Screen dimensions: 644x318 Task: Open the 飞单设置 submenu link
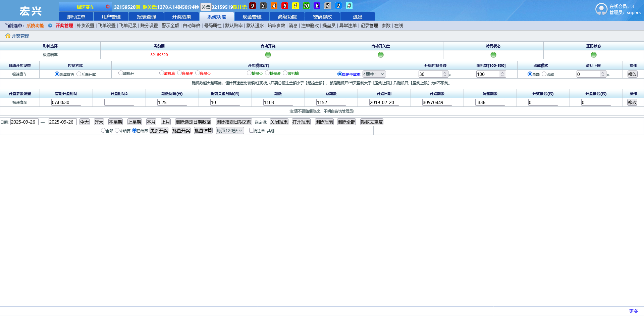(x=107, y=26)
